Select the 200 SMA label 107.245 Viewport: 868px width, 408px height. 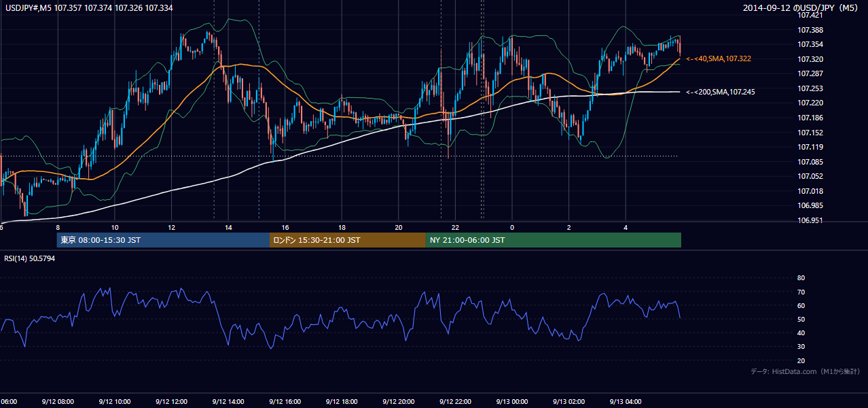(x=721, y=92)
